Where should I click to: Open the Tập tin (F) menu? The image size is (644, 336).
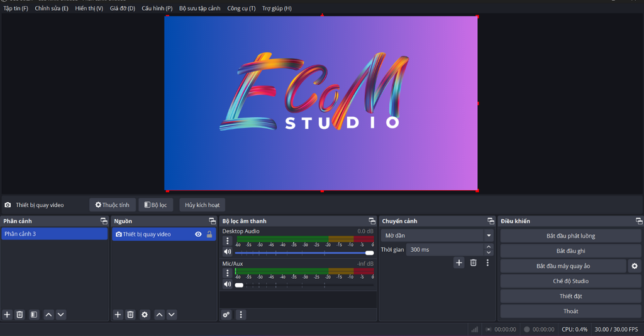16,8
